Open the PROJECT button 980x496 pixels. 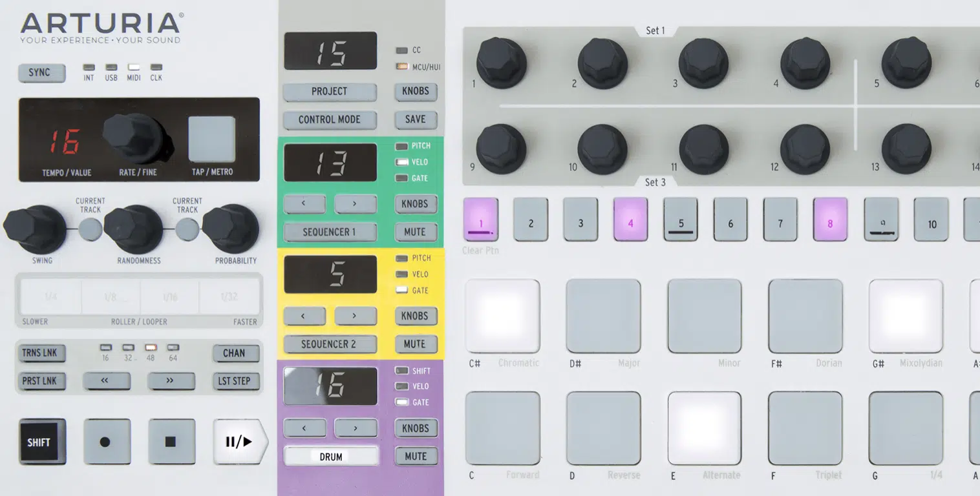coord(330,92)
